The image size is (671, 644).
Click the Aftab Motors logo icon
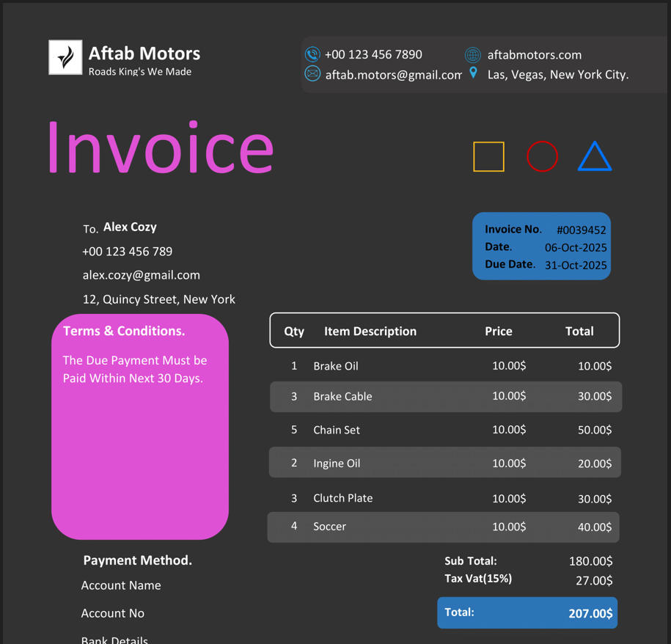pyautogui.click(x=65, y=57)
